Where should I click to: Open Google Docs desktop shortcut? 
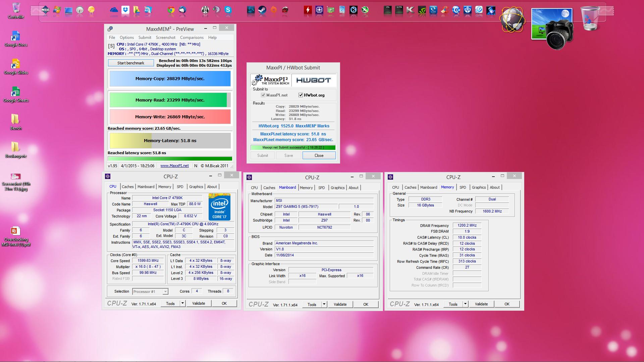pos(16,39)
